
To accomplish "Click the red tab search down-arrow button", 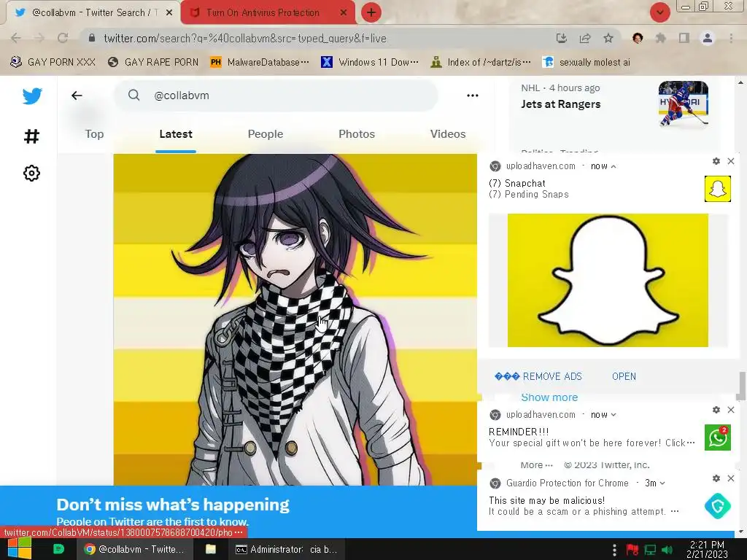I will [659, 12].
